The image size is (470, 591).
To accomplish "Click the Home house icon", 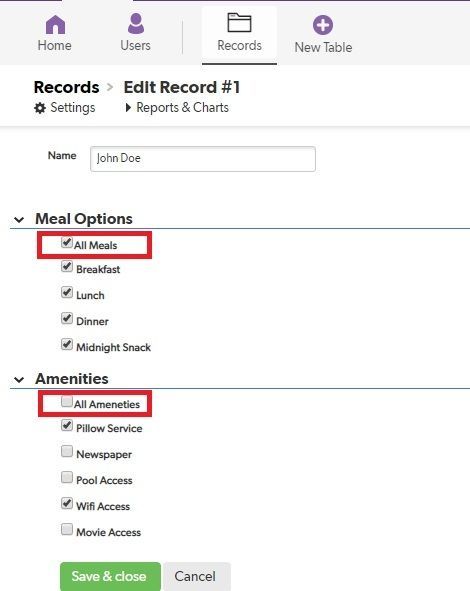I will click(55, 24).
